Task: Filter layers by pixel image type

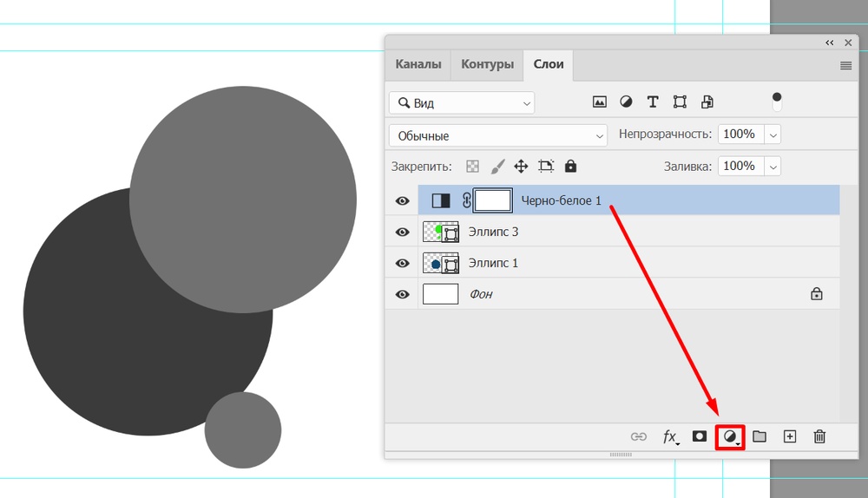Action: (599, 102)
